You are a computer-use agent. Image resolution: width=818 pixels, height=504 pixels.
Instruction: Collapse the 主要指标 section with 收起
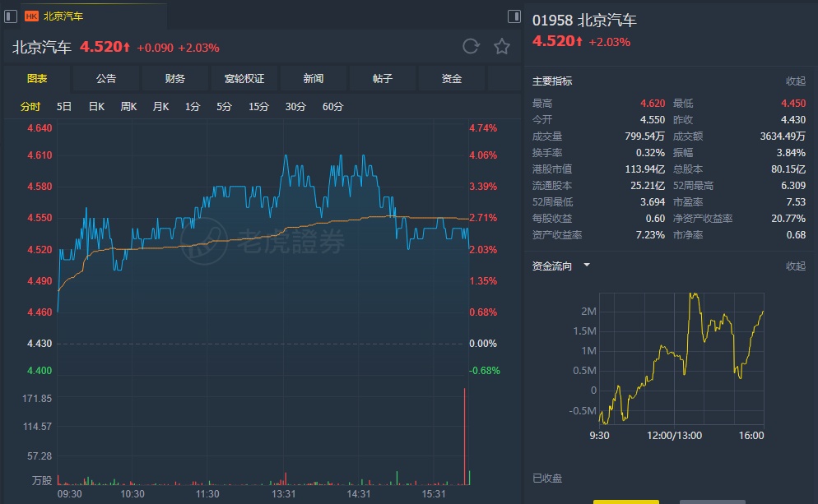pos(795,81)
